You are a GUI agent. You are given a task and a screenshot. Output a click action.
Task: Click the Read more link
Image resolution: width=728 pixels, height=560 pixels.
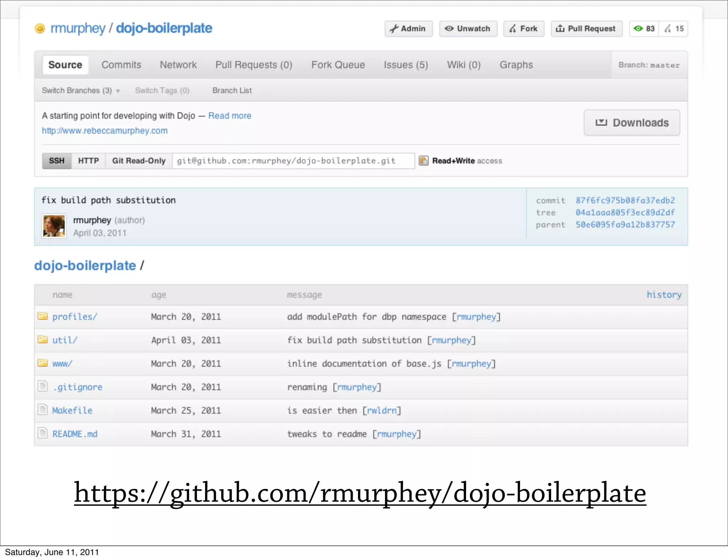click(230, 116)
